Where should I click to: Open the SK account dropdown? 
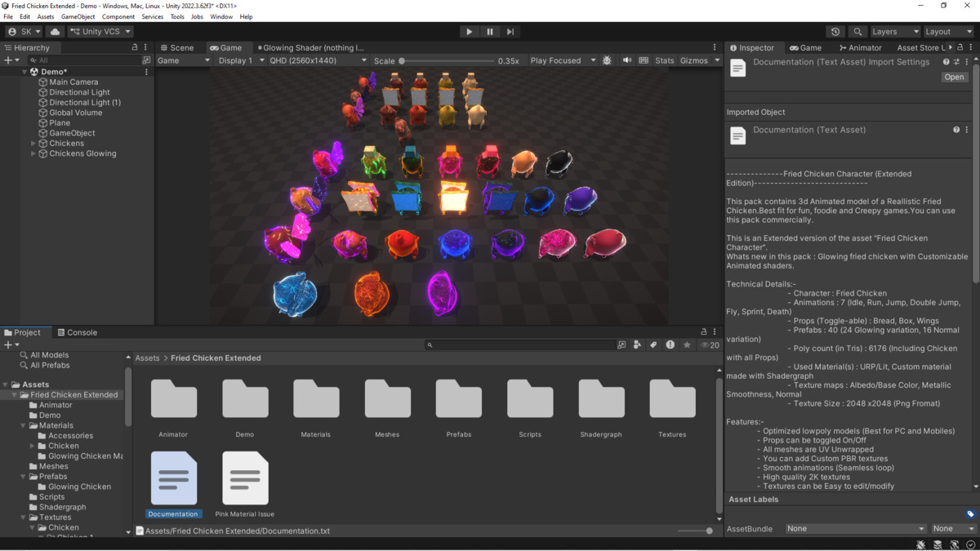click(24, 32)
